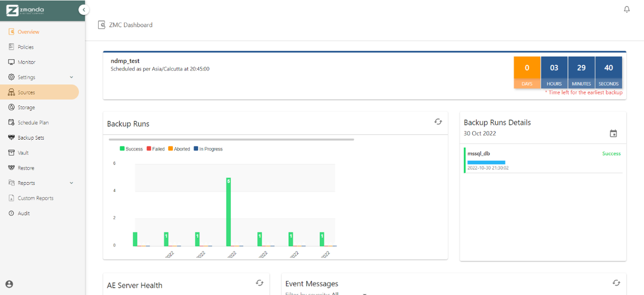
Task: Click the Backup Runs horizontal scrollbar
Action: 231,140
